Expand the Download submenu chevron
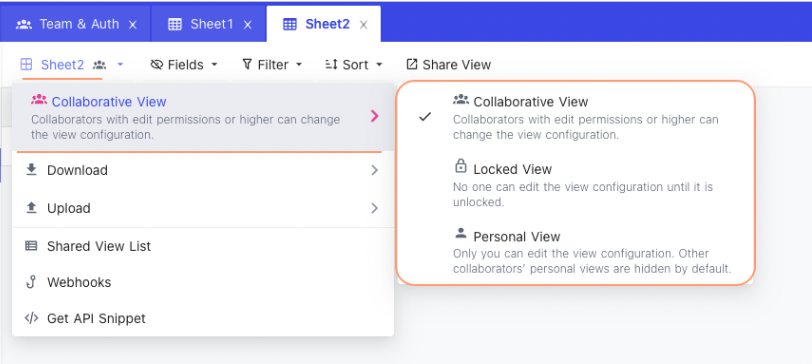 [x=374, y=170]
